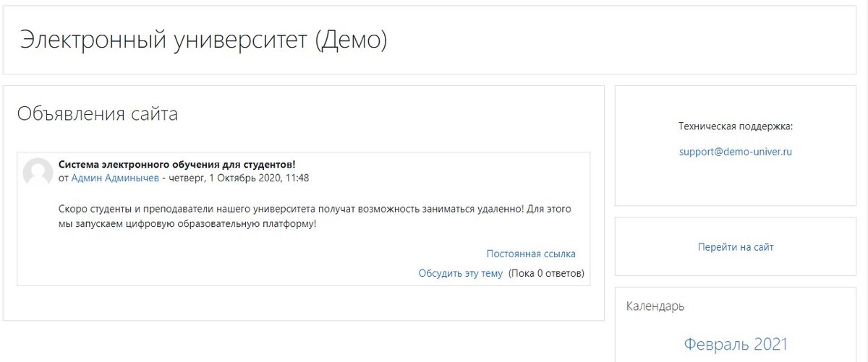
Task: Open the Февраль 2021 calendar month
Action: tap(736, 344)
